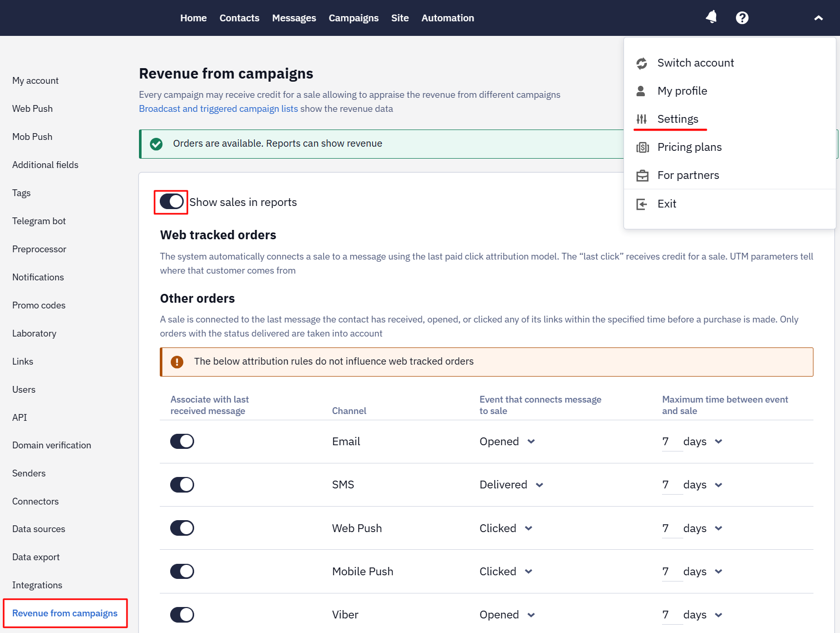Toggle Show sales in reports switch
The width and height of the screenshot is (840, 633).
(x=172, y=201)
